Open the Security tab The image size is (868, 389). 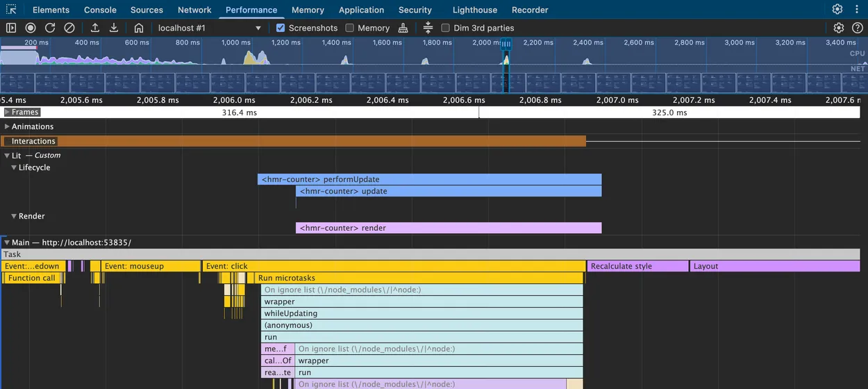pos(415,10)
